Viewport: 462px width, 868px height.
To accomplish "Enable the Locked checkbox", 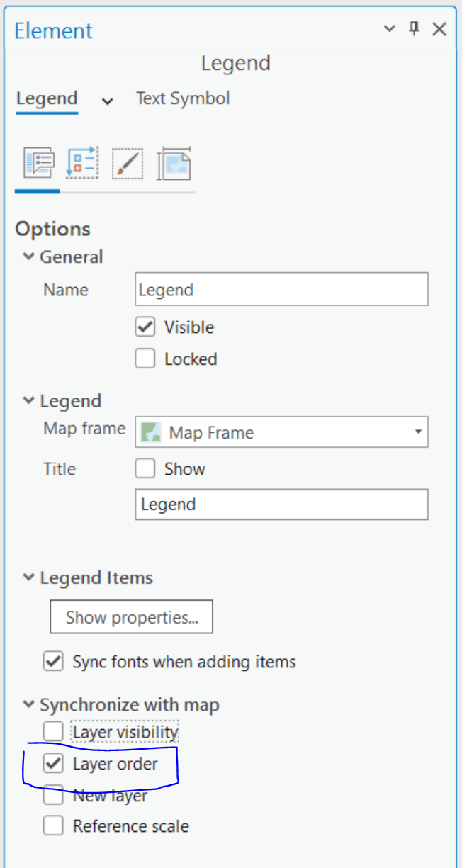I will click(x=145, y=359).
